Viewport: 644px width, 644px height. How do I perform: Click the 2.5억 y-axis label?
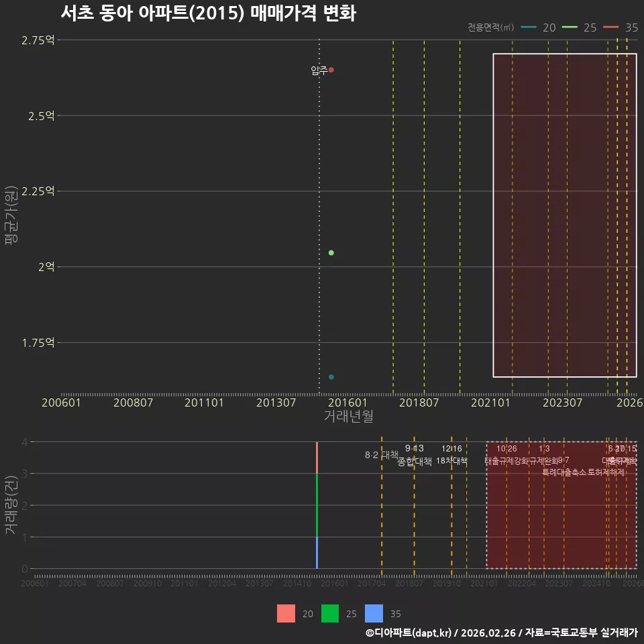pyautogui.click(x=41, y=116)
